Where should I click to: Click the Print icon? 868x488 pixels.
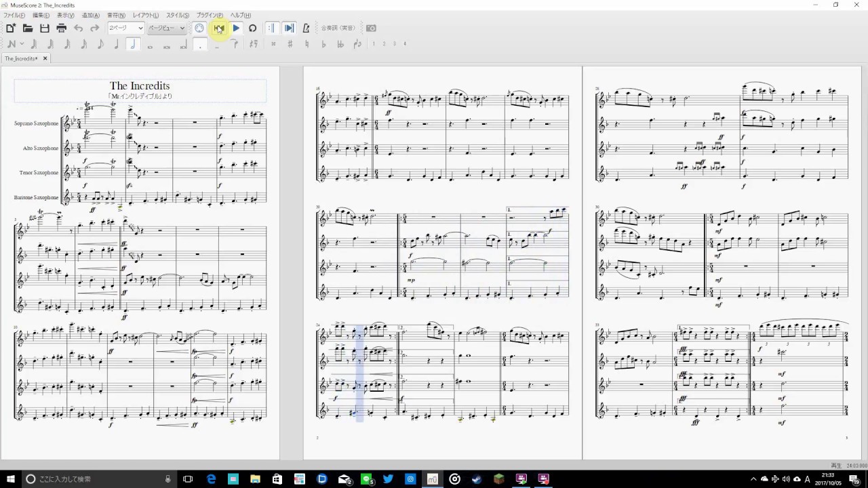61,28
